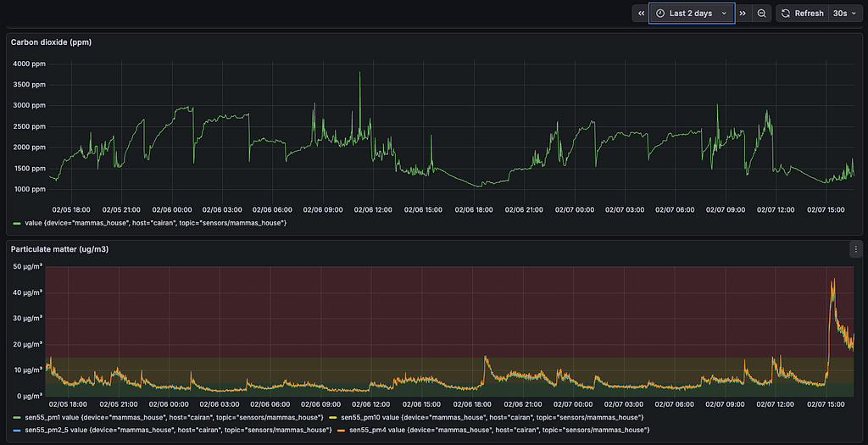The width and height of the screenshot is (868, 445).
Task: Toggle sen55_pm2_5 series in legend
Action: (x=178, y=430)
